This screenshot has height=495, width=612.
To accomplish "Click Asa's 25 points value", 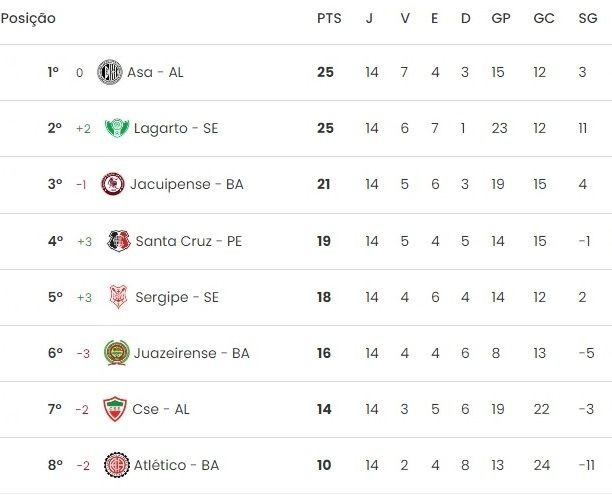I will click(x=326, y=72).
